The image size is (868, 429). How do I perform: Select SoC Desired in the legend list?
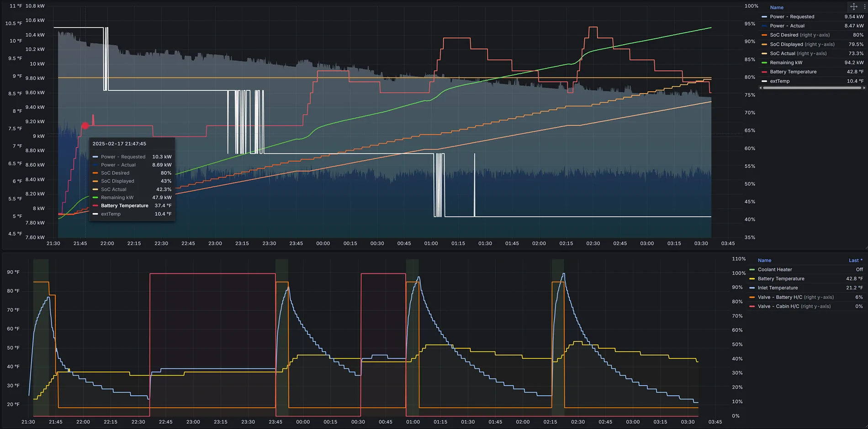(784, 35)
